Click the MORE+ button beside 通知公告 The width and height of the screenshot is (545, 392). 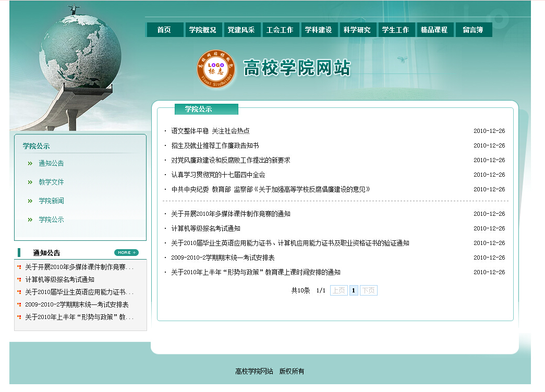click(126, 253)
